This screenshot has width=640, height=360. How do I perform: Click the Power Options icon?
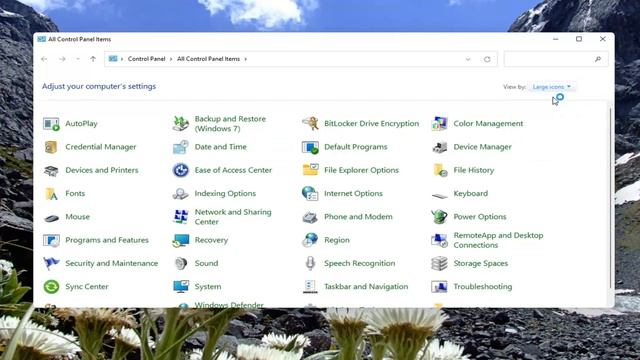coord(440,217)
